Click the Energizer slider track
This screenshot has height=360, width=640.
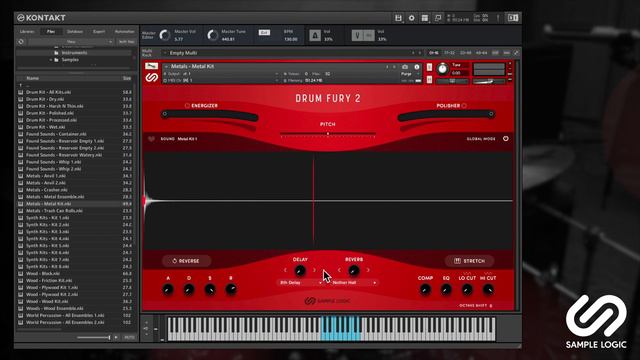(210, 115)
